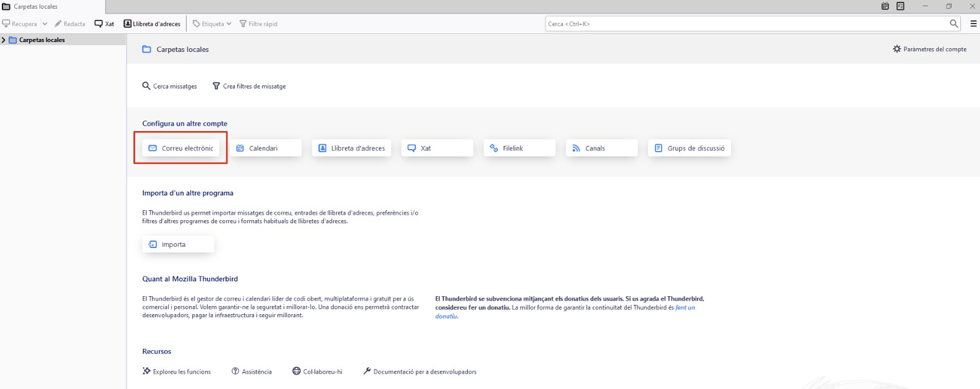Set up a Filelink account
The image size is (980, 389).
pyautogui.click(x=520, y=148)
